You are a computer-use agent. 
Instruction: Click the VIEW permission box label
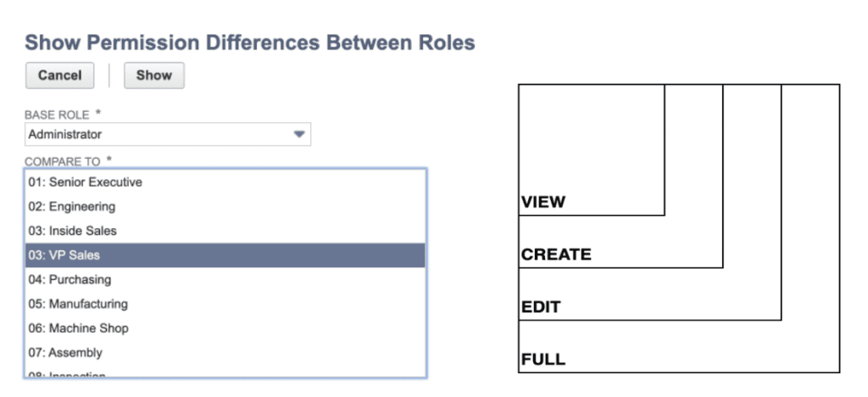[x=542, y=203]
